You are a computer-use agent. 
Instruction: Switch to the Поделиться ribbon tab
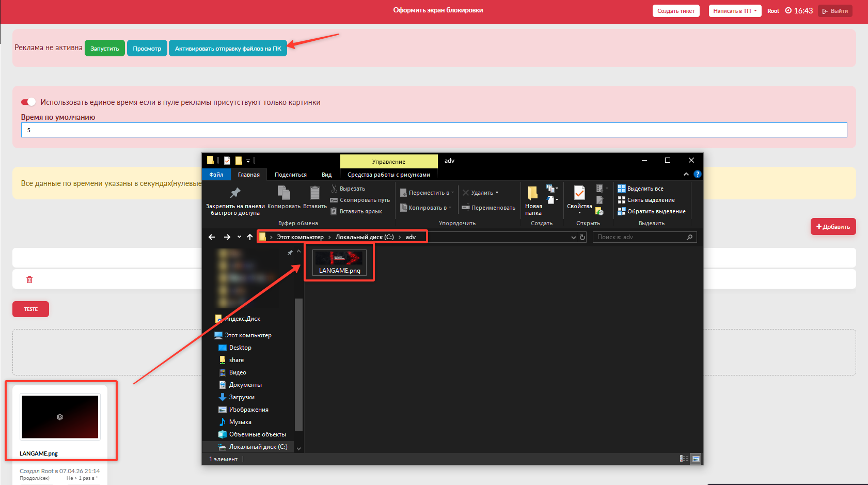click(x=291, y=175)
